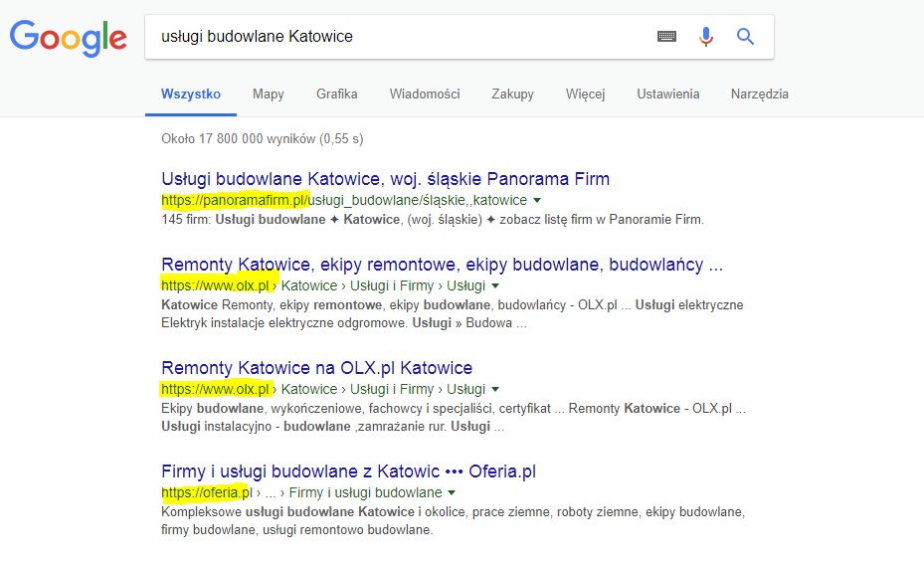Click the https://panoramafirm.pl URL text
This screenshot has height=565, width=924.
click(x=235, y=200)
